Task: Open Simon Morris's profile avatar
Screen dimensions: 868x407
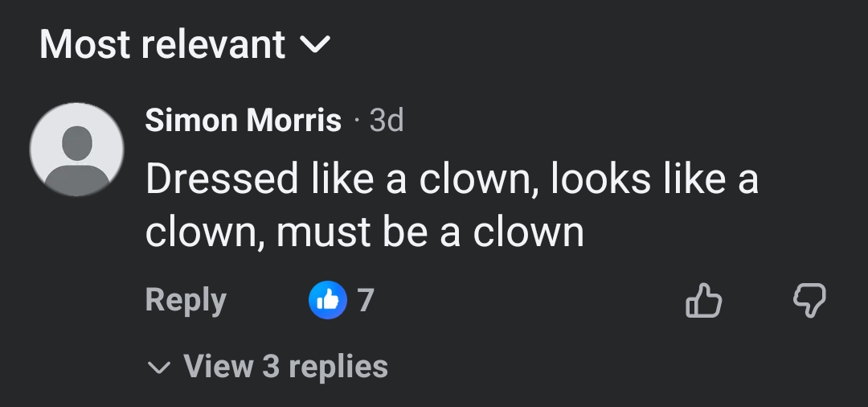Action: coord(76,150)
